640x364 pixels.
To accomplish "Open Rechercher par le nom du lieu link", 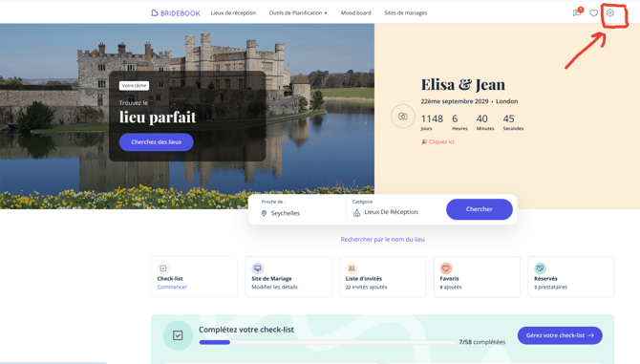I will pos(382,240).
